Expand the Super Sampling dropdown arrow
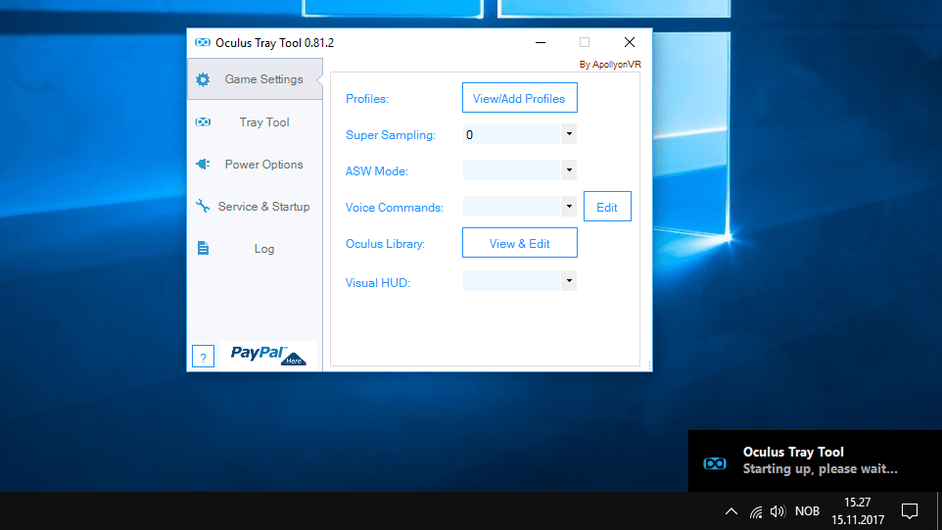Image resolution: width=942 pixels, height=530 pixels. pos(569,134)
